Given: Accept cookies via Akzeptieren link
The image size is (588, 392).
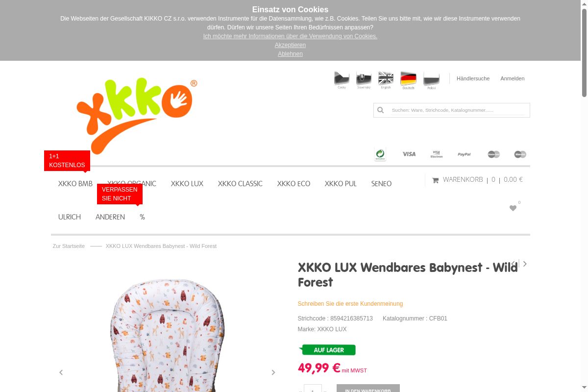Looking at the screenshot, I should 290,45.
